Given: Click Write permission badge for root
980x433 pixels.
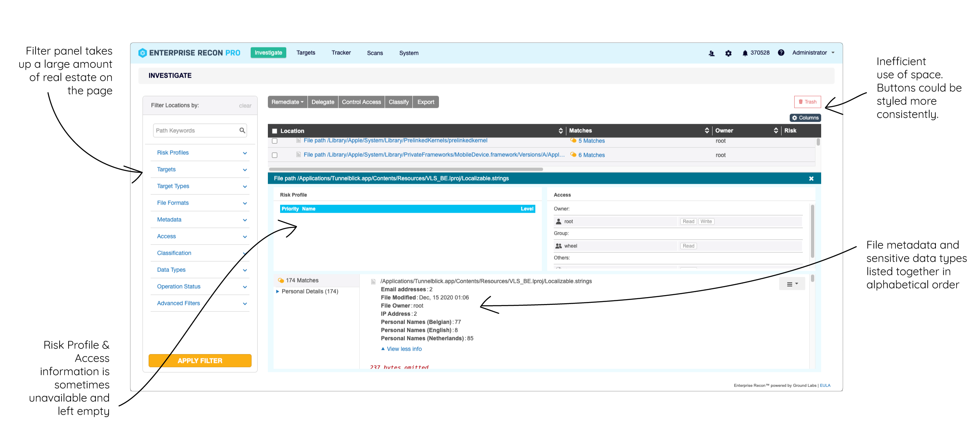Looking at the screenshot, I should pos(706,222).
